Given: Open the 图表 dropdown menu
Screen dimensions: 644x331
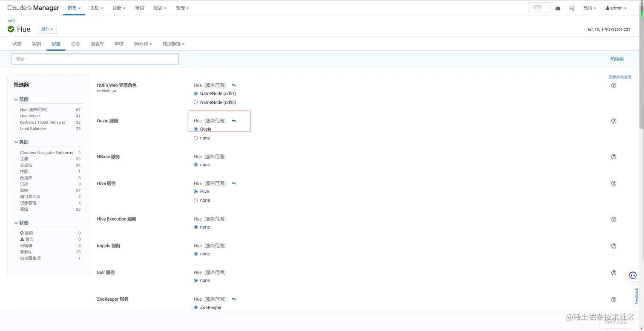Looking at the screenshot, I should tap(160, 8).
